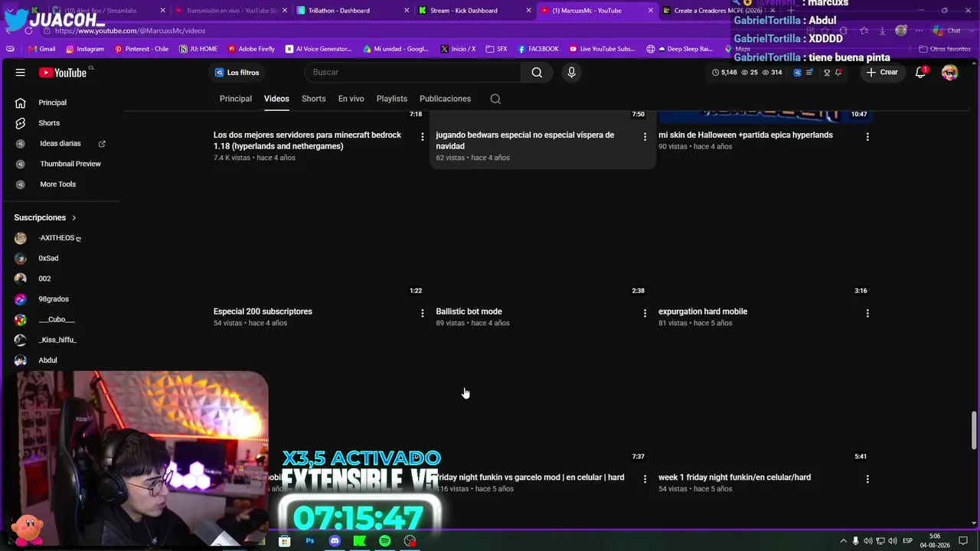Open the FACEBOOK bookmark
Viewport: 980px width, 551px height.
click(x=538, y=49)
